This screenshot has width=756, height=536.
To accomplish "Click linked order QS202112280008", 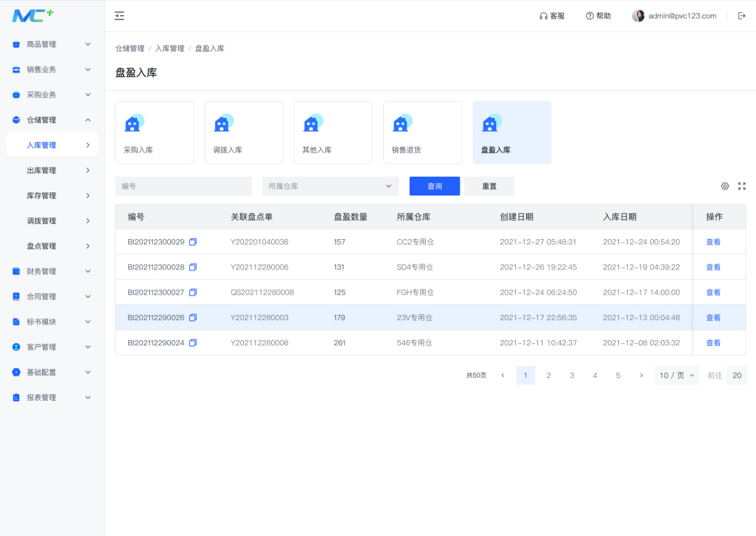I will (x=262, y=292).
